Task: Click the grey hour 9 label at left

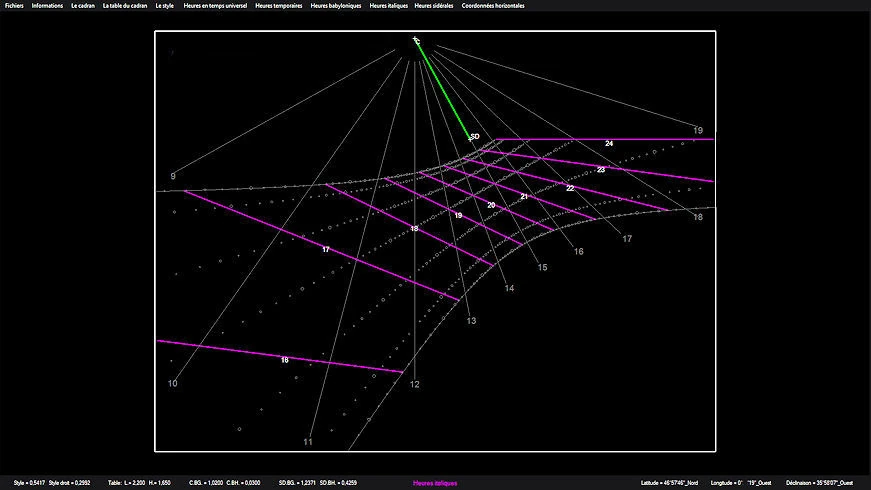Action: coord(173,177)
